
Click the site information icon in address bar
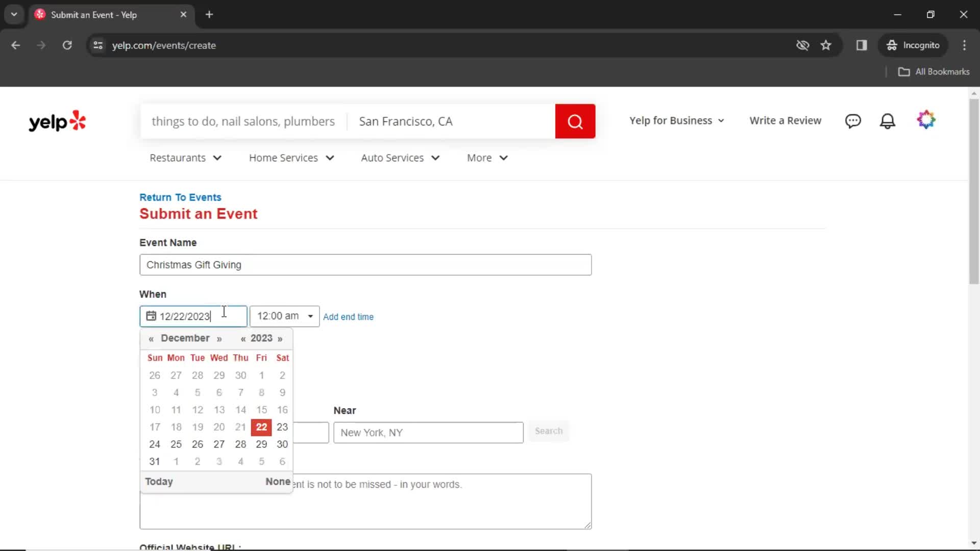(98, 45)
